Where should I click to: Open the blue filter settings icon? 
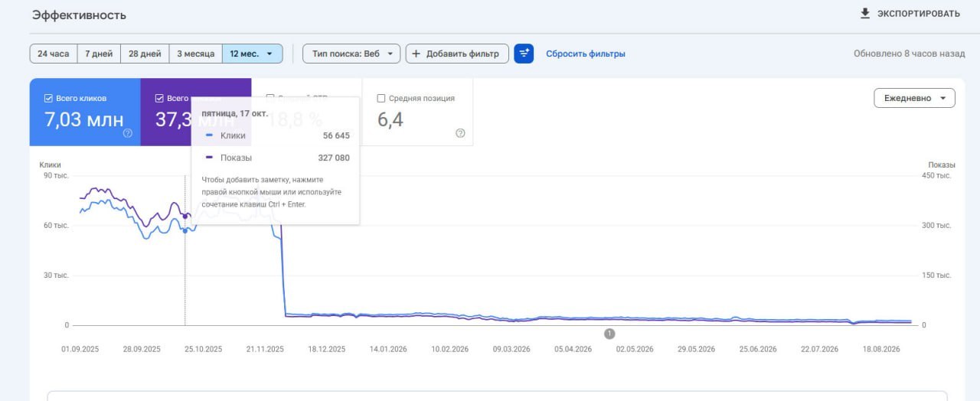(x=524, y=54)
